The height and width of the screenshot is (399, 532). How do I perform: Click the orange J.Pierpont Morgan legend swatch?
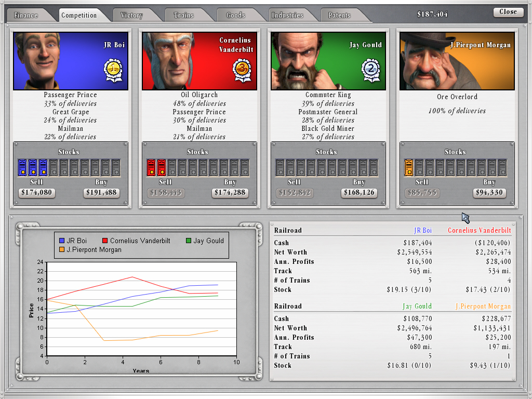(62, 249)
